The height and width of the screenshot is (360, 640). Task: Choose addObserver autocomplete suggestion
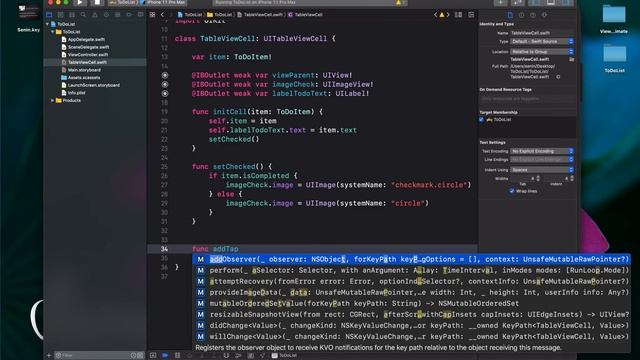click(411, 259)
